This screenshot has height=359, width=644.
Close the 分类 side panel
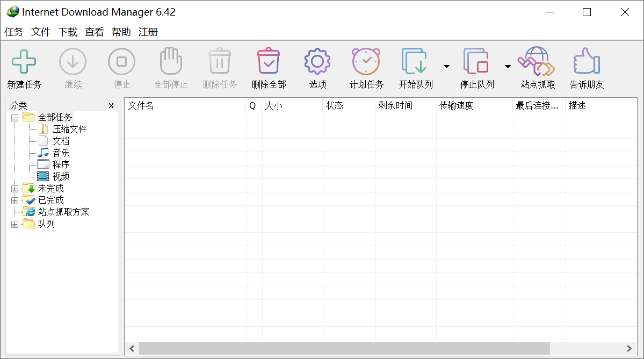(x=111, y=106)
